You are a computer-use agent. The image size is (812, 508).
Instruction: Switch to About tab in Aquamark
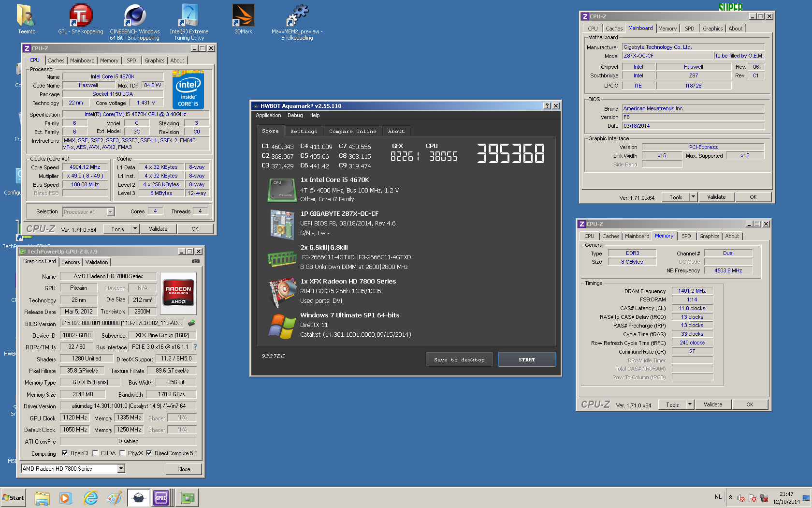click(x=396, y=131)
